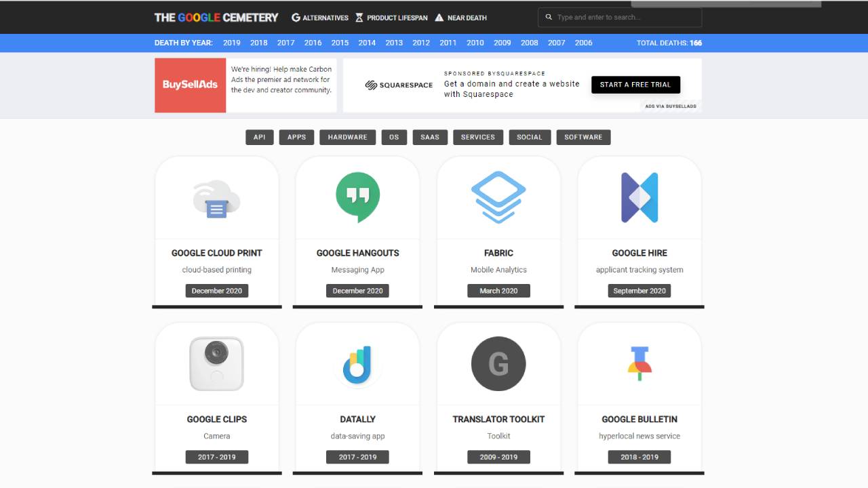Filter deaths by year 2012
The width and height of the screenshot is (868, 488).
click(421, 43)
